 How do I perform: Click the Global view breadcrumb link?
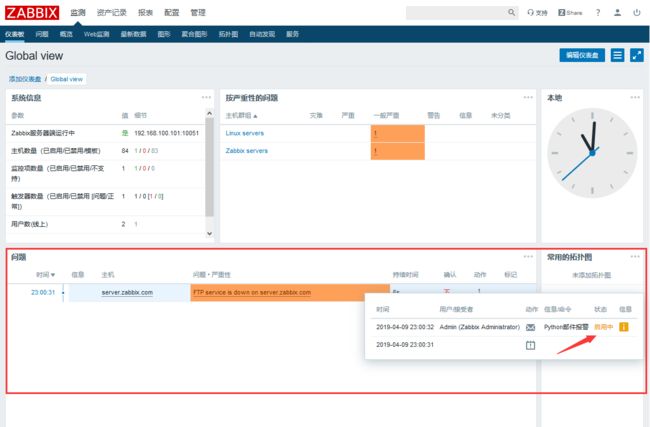pyautogui.click(x=66, y=79)
